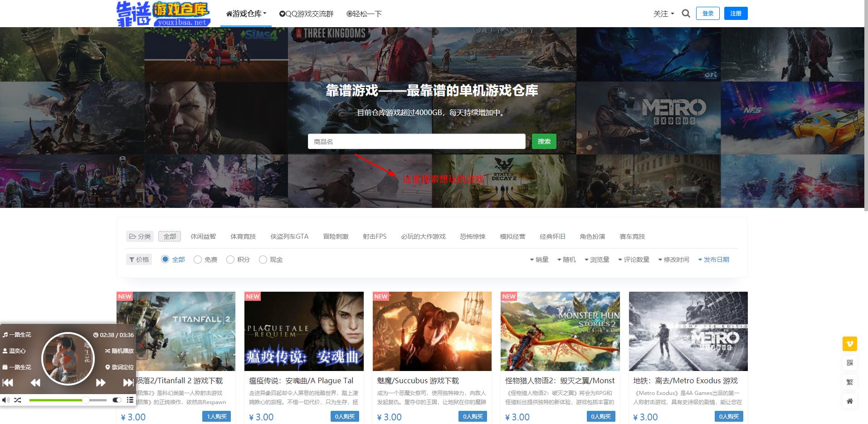Skip to next track in music player
868x424 pixels.
coord(128,383)
